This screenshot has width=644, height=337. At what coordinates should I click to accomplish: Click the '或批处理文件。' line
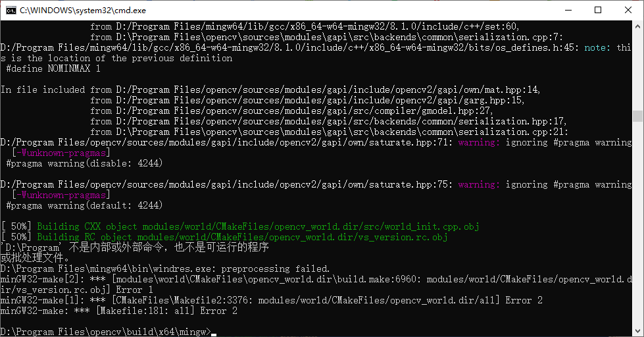coord(36,258)
